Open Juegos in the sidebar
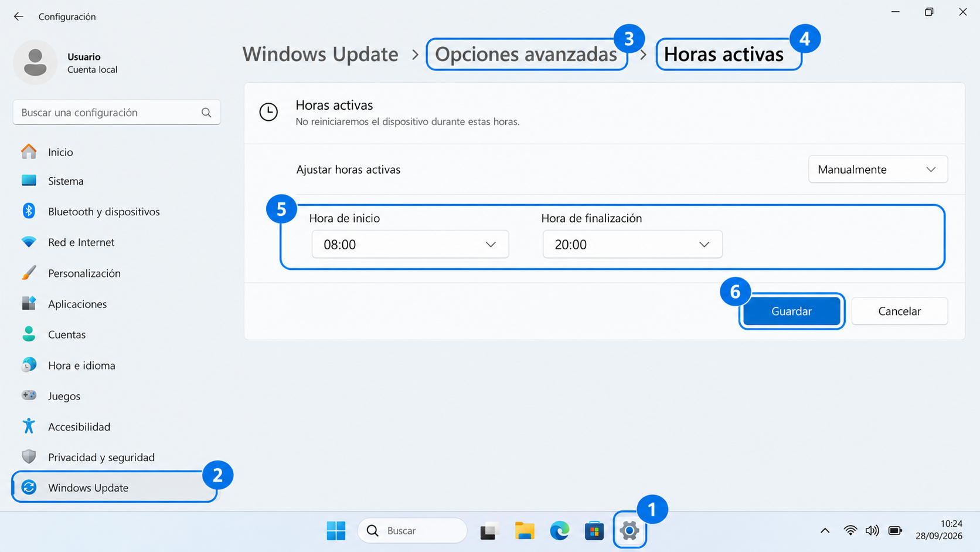The height and width of the screenshot is (552, 980). [116, 396]
